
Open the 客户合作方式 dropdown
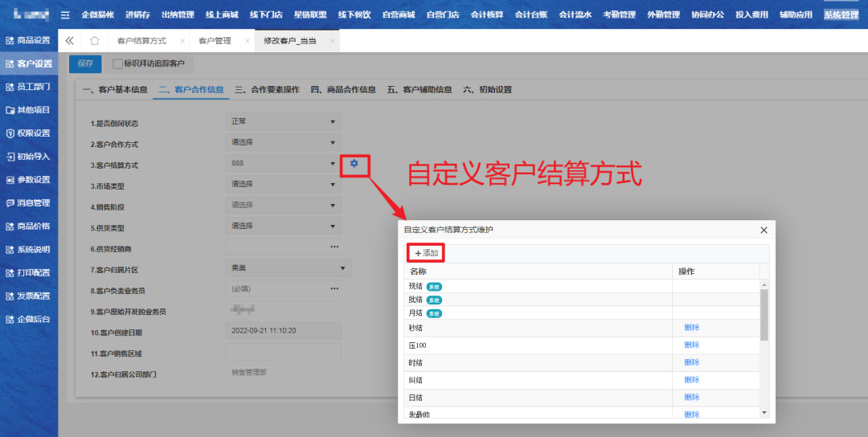333,143
